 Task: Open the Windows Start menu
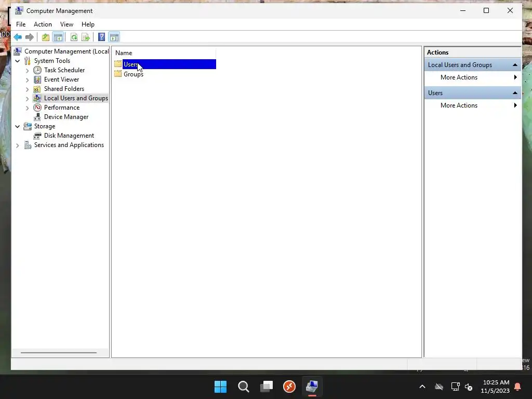pos(220,387)
